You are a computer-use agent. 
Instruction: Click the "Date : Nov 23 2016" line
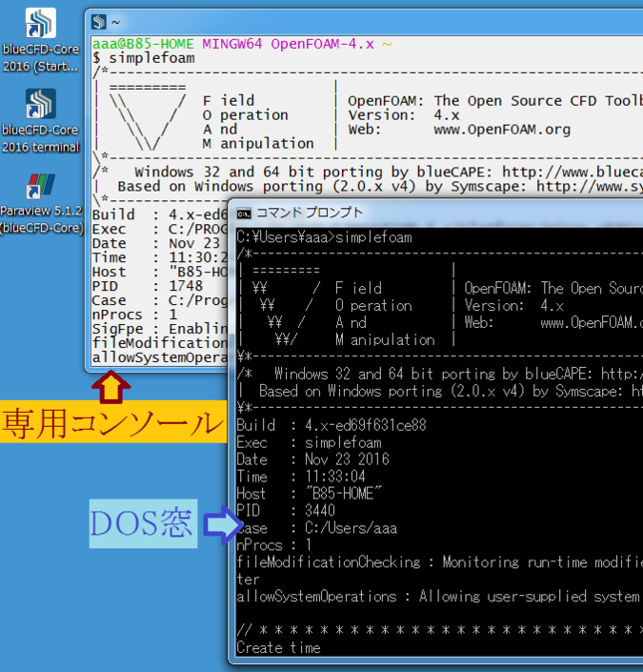pos(312,459)
